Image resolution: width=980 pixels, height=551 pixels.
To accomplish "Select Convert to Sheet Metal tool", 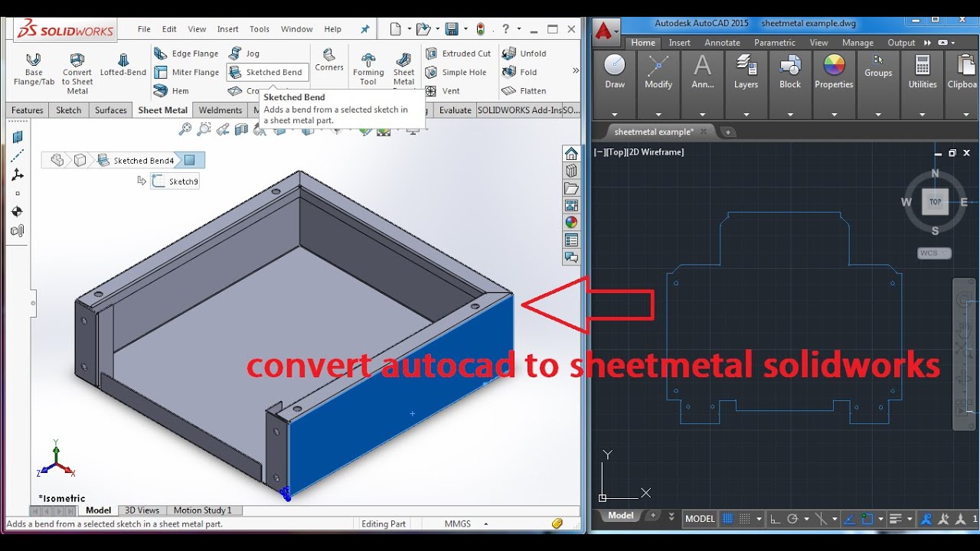I will (77, 73).
